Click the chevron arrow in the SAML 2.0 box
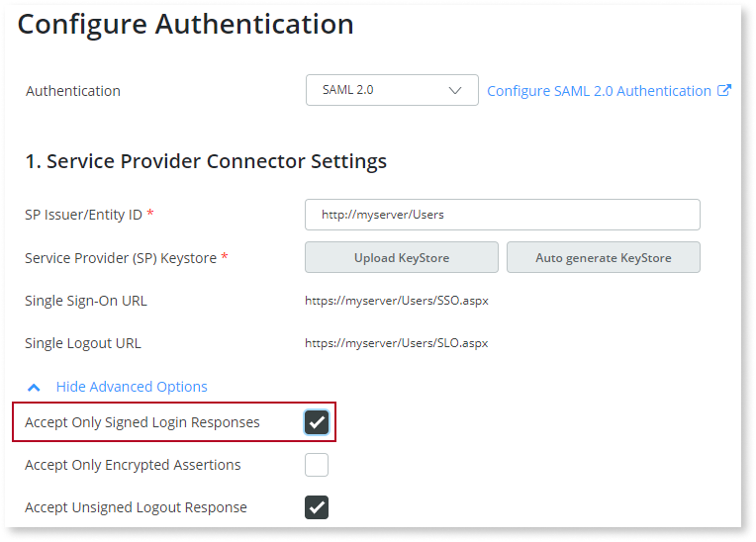756x542 pixels. [x=456, y=90]
